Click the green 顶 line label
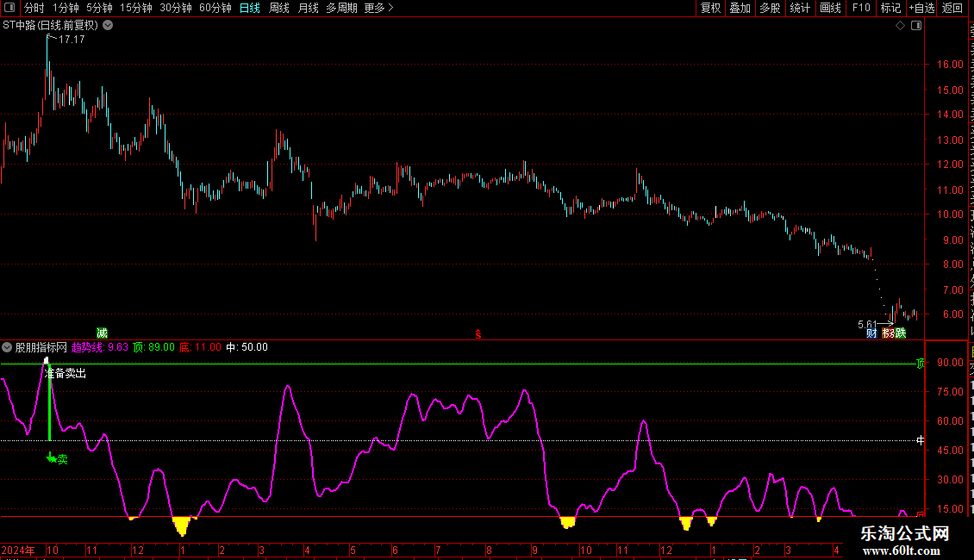974x560 pixels. coord(920,364)
